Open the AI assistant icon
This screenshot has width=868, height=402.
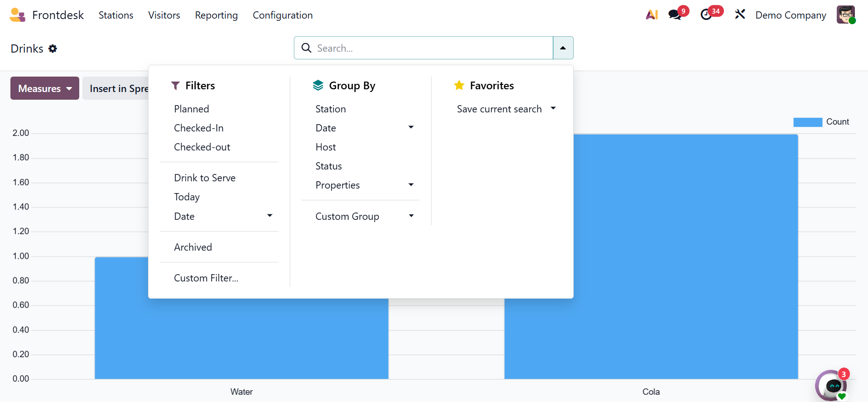(652, 15)
